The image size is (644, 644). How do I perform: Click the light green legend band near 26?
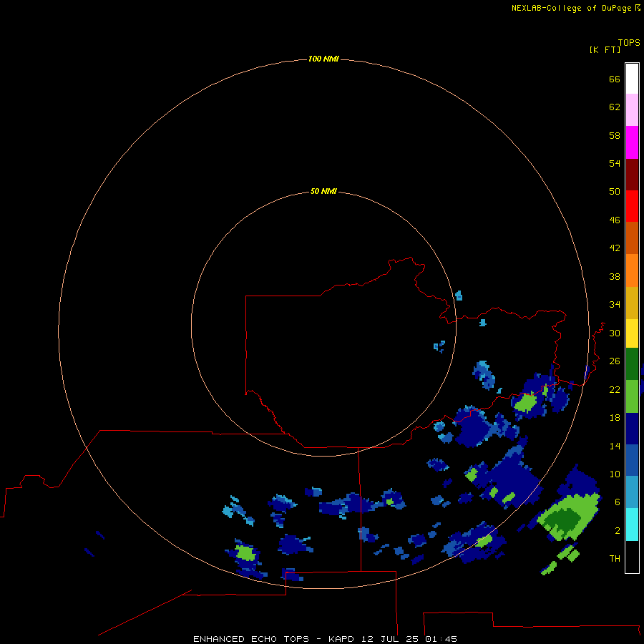[x=632, y=396]
